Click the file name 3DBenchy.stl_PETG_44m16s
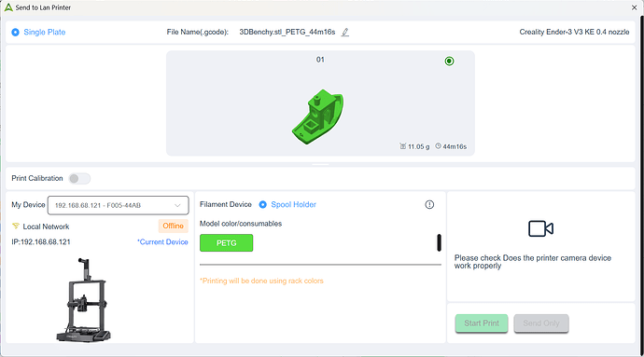 [x=287, y=32]
